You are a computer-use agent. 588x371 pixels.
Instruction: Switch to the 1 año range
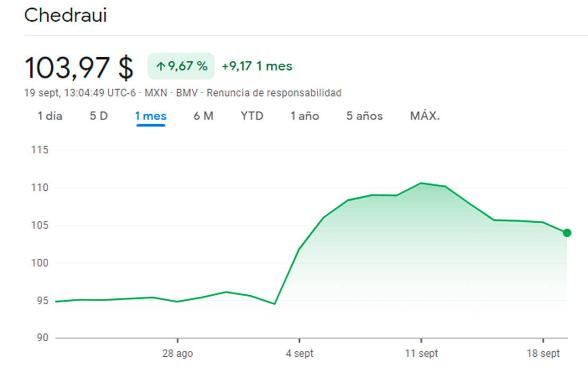(305, 116)
